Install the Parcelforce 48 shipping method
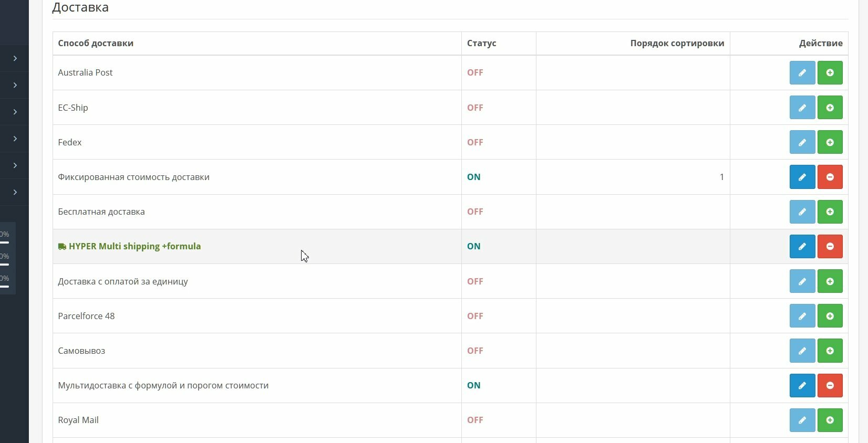Image resolution: width=868 pixels, height=443 pixels. coord(830,316)
